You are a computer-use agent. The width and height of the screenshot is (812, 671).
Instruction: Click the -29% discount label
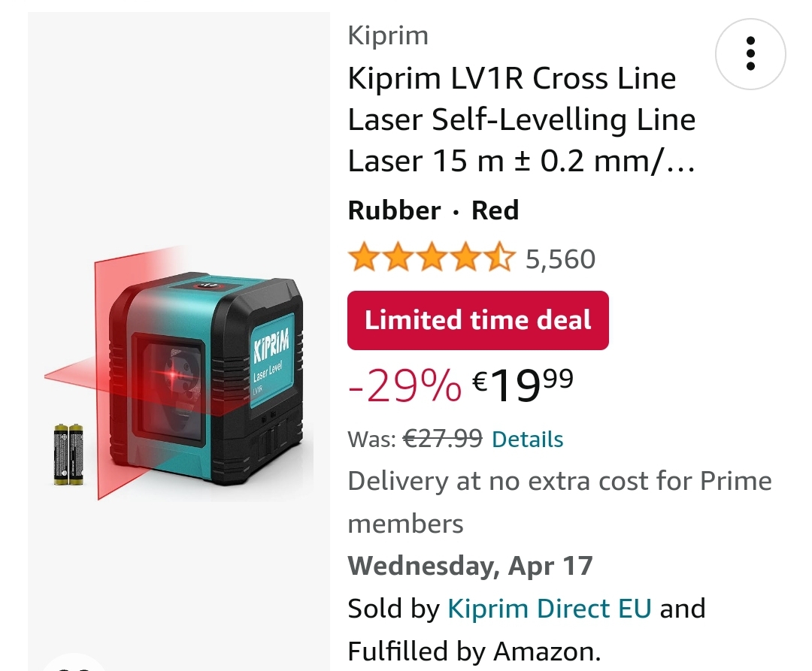[404, 386]
